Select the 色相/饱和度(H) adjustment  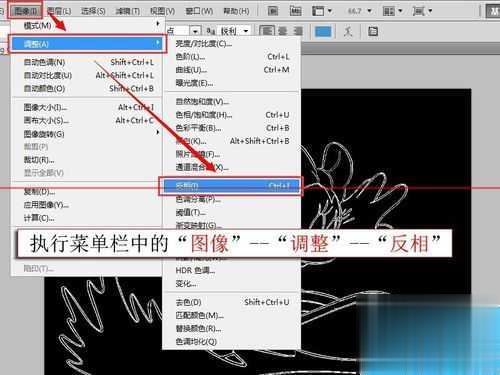(232, 115)
